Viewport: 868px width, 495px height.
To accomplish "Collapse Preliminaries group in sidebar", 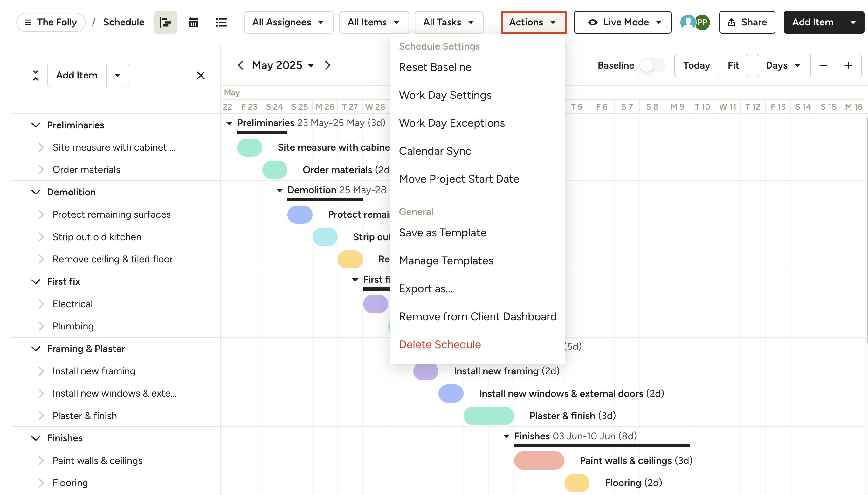I will point(36,125).
